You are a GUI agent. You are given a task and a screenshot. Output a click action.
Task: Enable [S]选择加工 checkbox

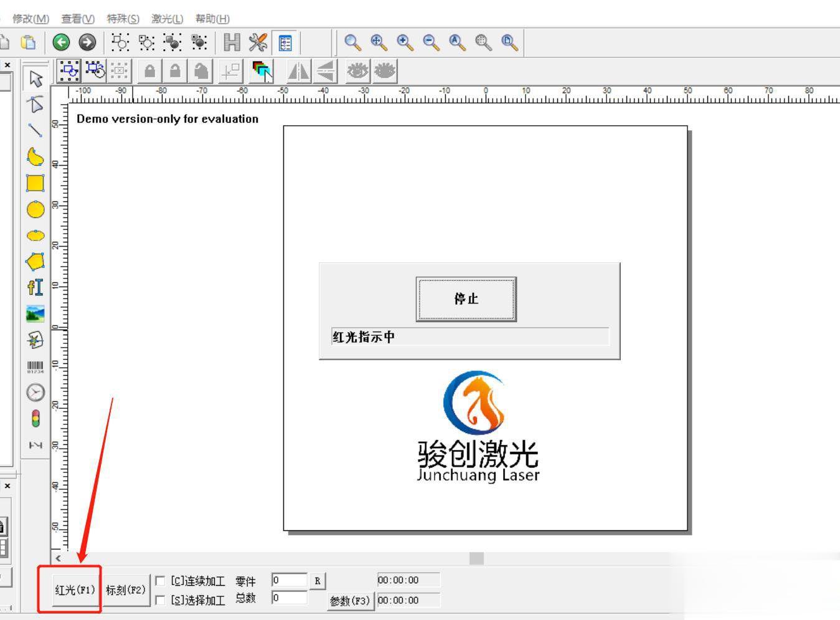pos(160,600)
